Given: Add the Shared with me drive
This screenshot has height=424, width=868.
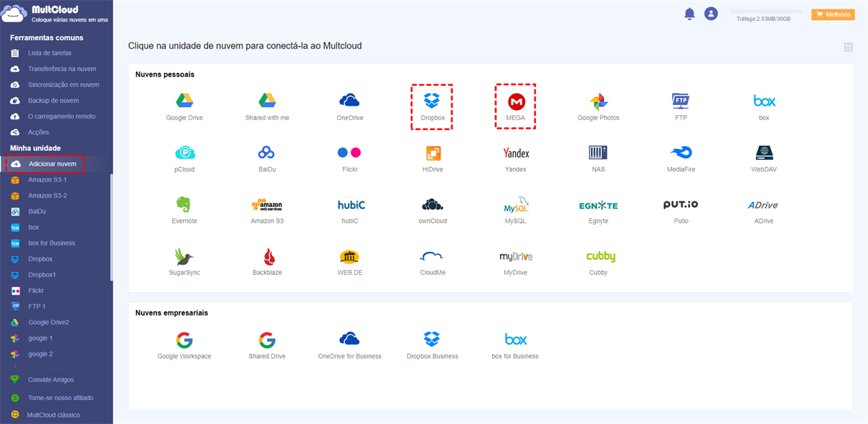Looking at the screenshot, I should (x=267, y=106).
